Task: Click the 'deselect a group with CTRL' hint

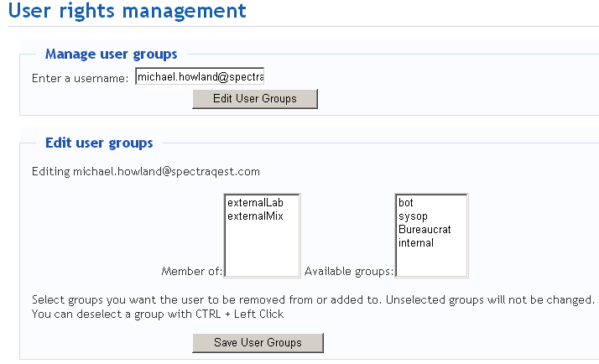Action: pyautogui.click(x=158, y=315)
